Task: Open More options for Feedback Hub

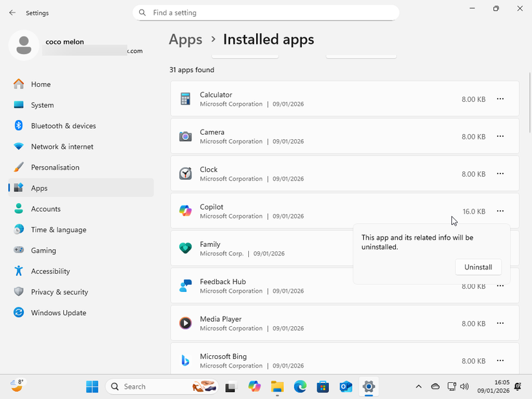Action: coord(500,286)
